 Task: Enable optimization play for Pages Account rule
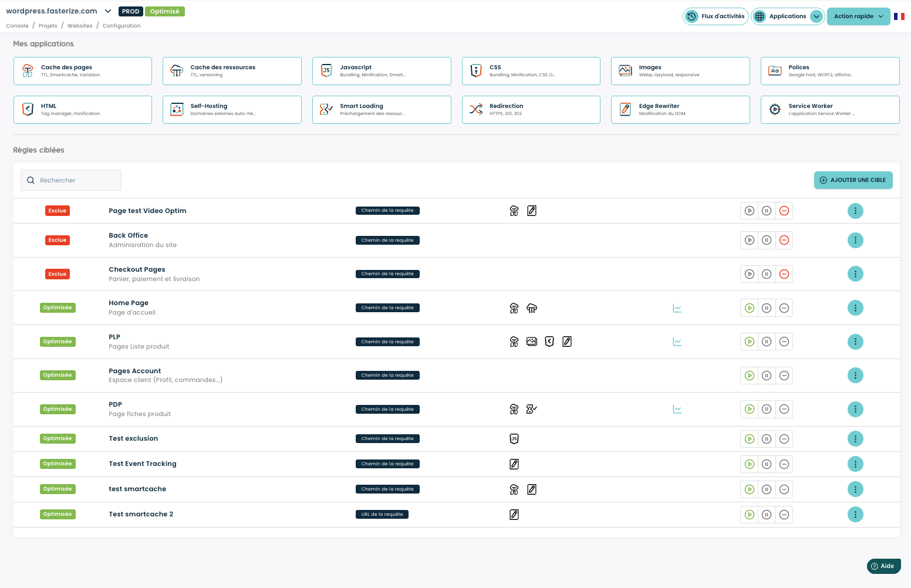pyautogui.click(x=750, y=376)
